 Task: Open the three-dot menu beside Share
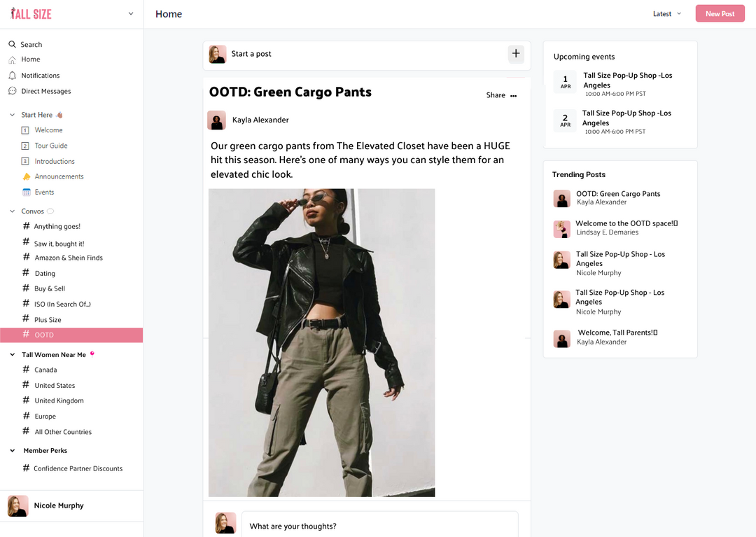coord(514,96)
